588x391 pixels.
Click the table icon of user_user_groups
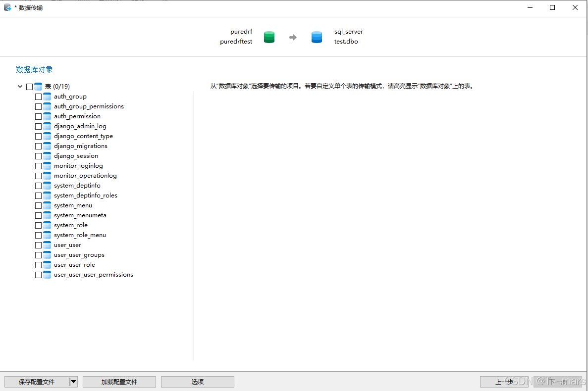[x=47, y=255]
